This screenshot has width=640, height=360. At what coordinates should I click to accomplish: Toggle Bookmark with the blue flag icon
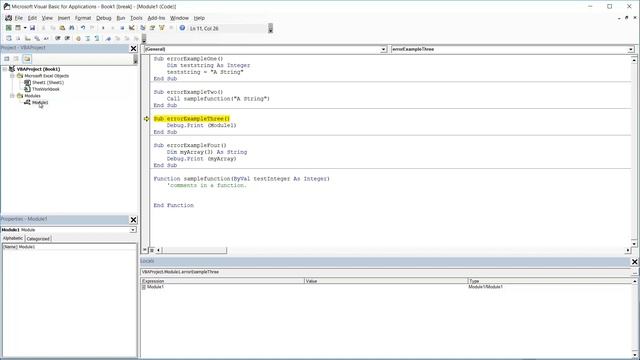coord(108,38)
